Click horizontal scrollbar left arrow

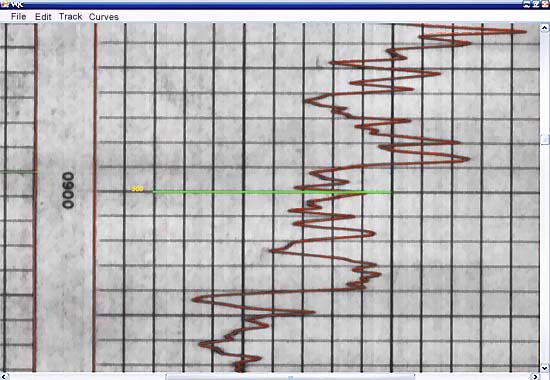click(x=4, y=376)
